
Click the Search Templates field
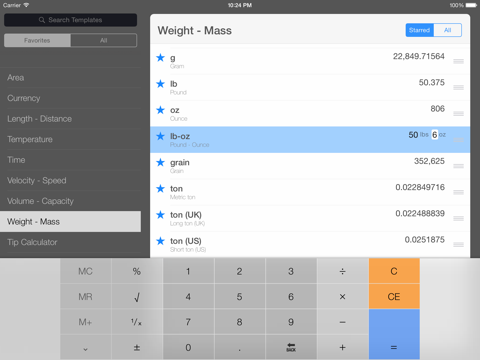(x=70, y=20)
